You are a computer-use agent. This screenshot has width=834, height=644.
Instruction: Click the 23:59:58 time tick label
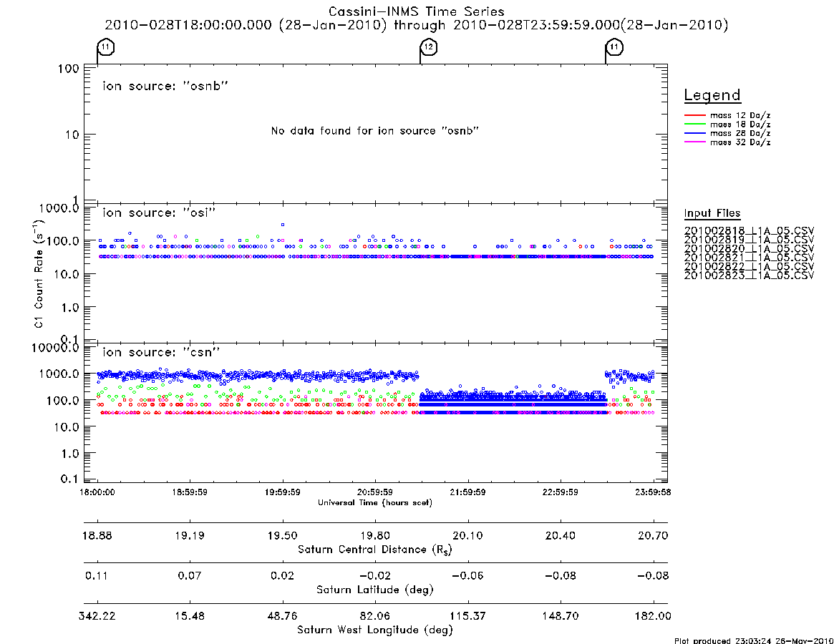click(x=653, y=492)
